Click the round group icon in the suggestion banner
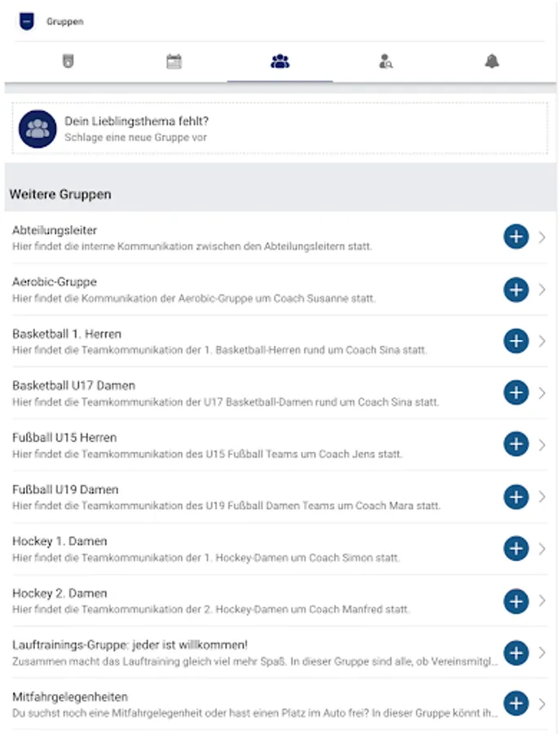This screenshot has height=734, width=560. [36, 129]
